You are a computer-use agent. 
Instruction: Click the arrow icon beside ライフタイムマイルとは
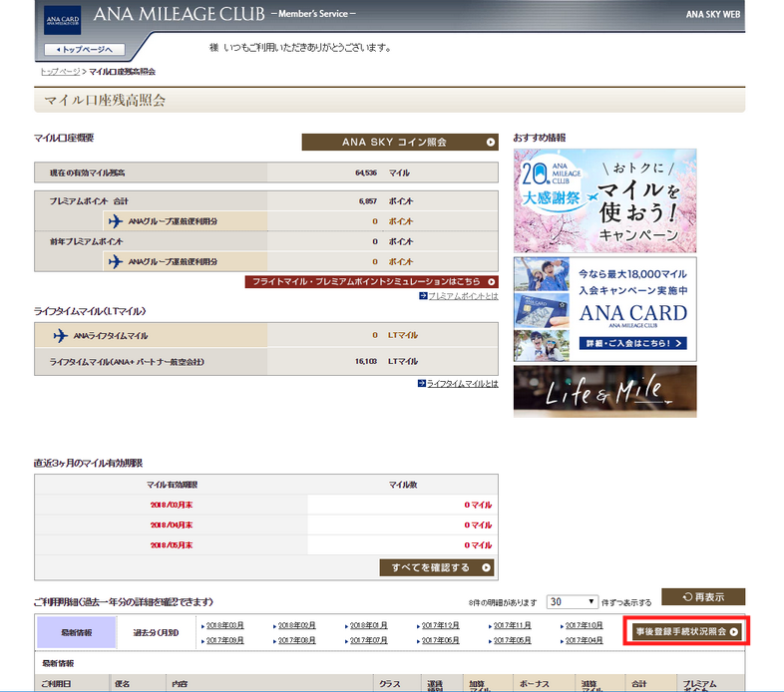tap(422, 384)
